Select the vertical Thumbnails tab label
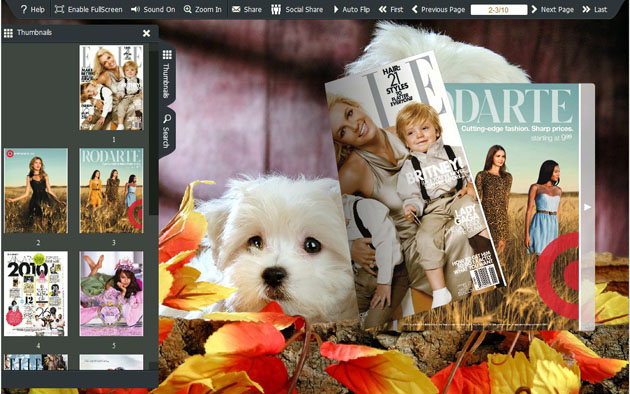 pos(166,80)
